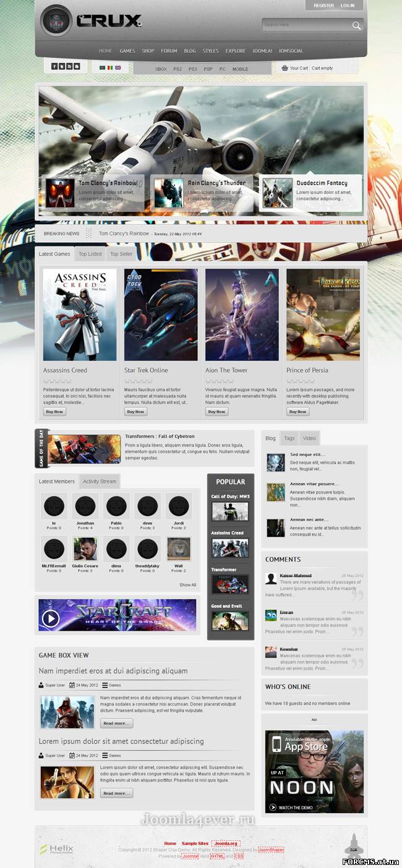Open Jonathan's member avatar
The height and width of the screenshot is (868, 402).
[x=85, y=506]
